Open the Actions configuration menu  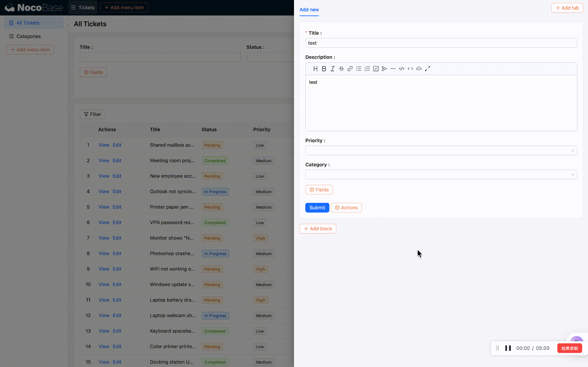[346, 208]
